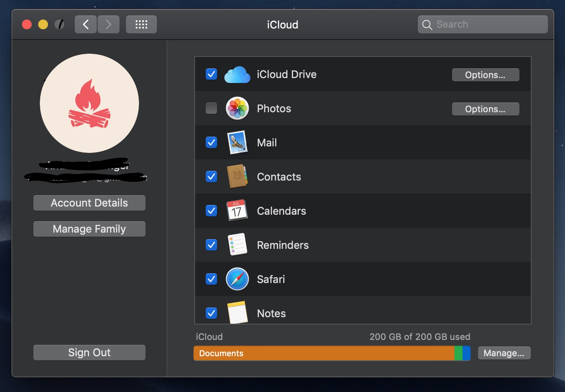Disable the Mail checkbox
This screenshot has height=392, width=565.
[x=211, y=142]
